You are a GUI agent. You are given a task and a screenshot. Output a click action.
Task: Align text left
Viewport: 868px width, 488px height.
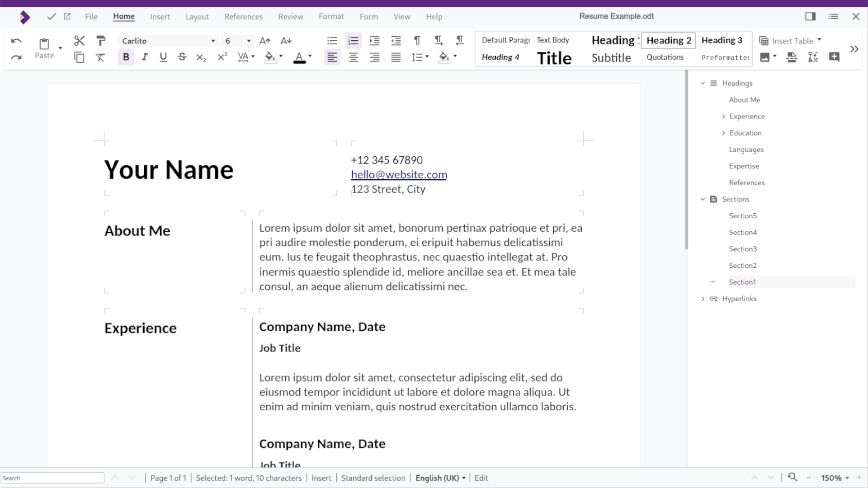point(332,57)
